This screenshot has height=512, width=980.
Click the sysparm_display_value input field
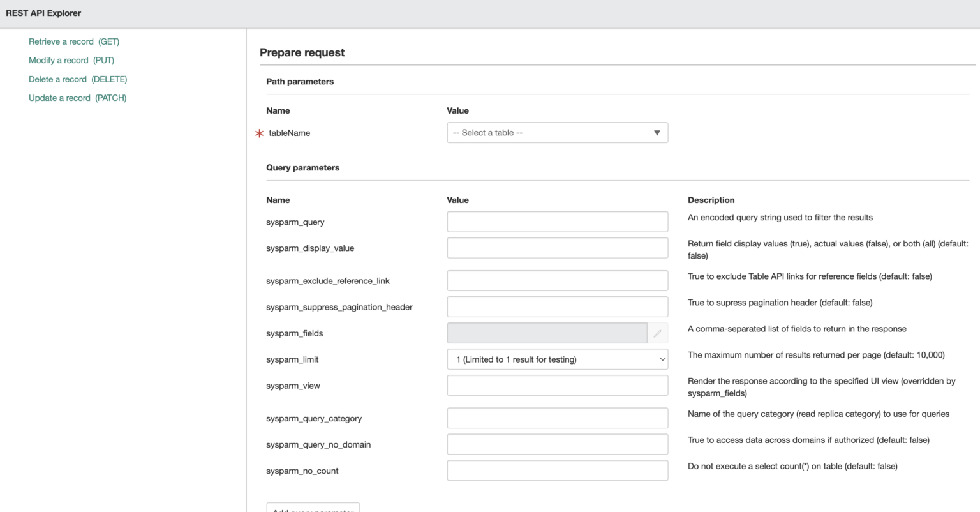[557, 247]
